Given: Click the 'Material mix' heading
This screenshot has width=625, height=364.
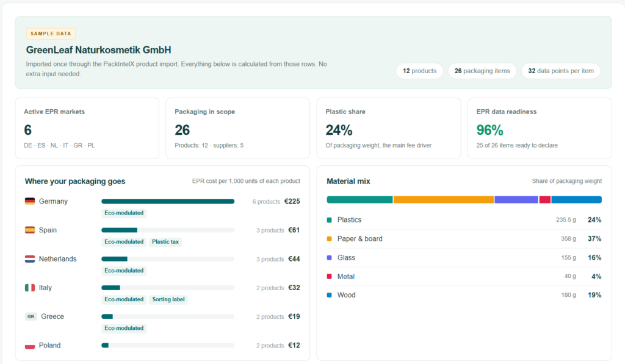Looking at the screenshot, I should (x=349, y=181).
